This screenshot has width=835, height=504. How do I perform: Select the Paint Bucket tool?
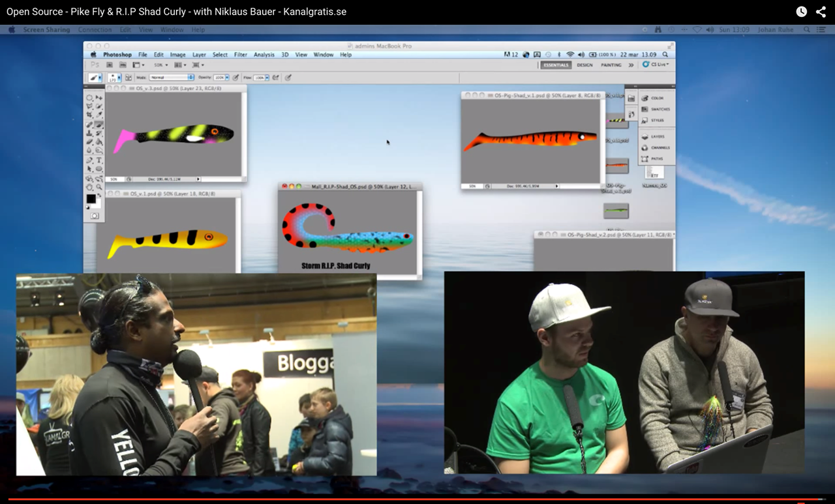99,141
